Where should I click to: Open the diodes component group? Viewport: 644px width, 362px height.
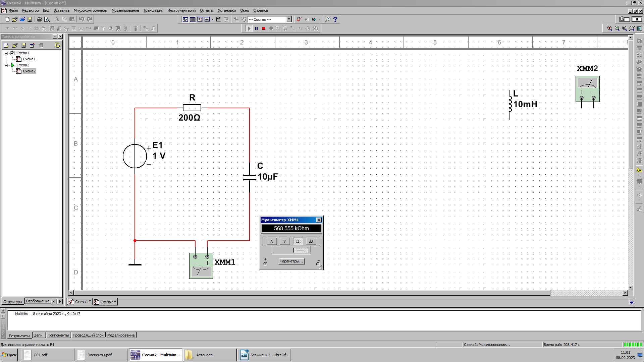22,28
